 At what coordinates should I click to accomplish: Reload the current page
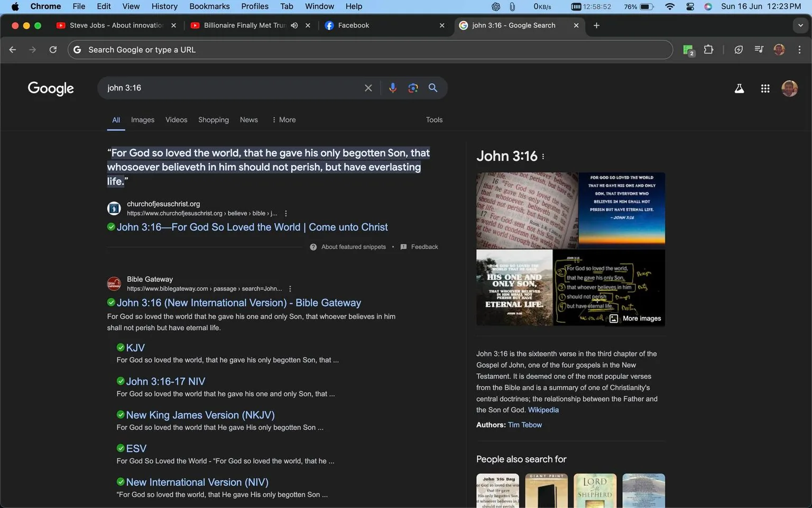(53, 49)
